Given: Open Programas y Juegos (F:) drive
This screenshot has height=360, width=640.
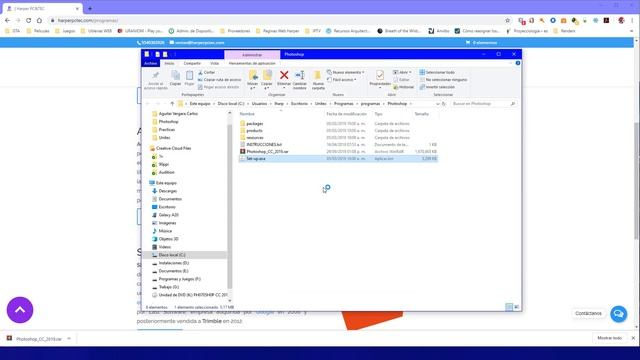Looking at the screenshot, I should pos(180,279).
